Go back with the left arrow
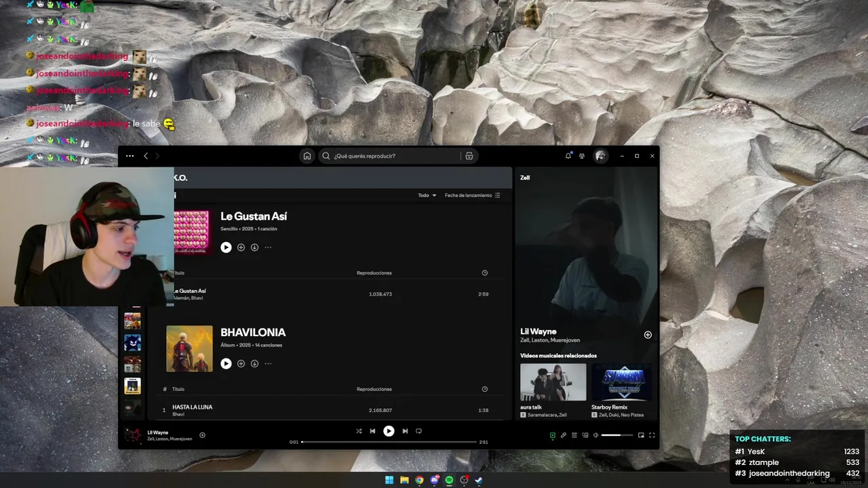Viewport: 868px width, 488px height. click(145, 156)
